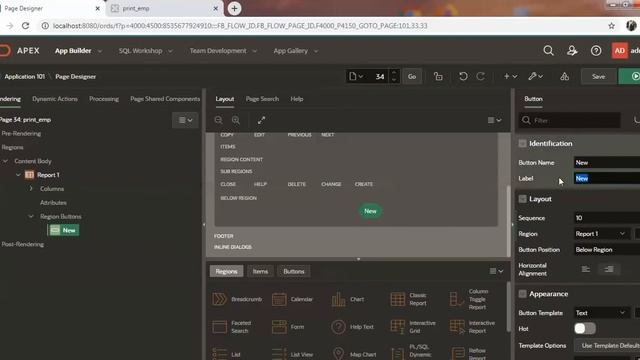The height and width of the screenshot is (360, 640).
Task: Switch to Page Search tab
Action: pyautogui.click(x=262, y=99)
